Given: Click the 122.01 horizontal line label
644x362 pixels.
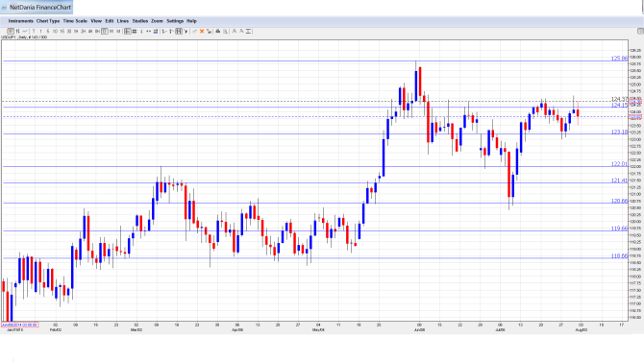Looking at the screenshot, I should coord(619,164).
